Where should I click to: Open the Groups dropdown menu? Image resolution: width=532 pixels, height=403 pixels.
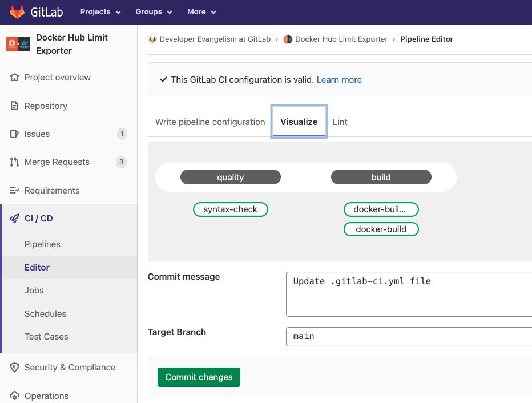154,12
